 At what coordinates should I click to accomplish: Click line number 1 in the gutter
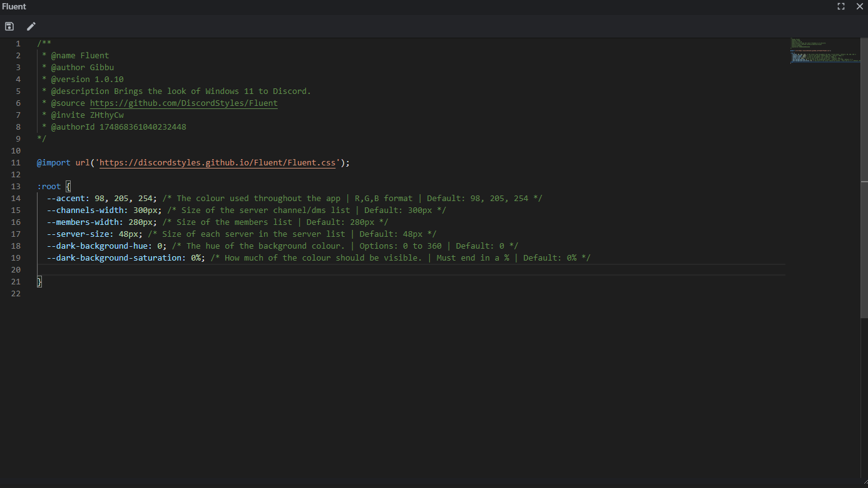coord(18,43)
